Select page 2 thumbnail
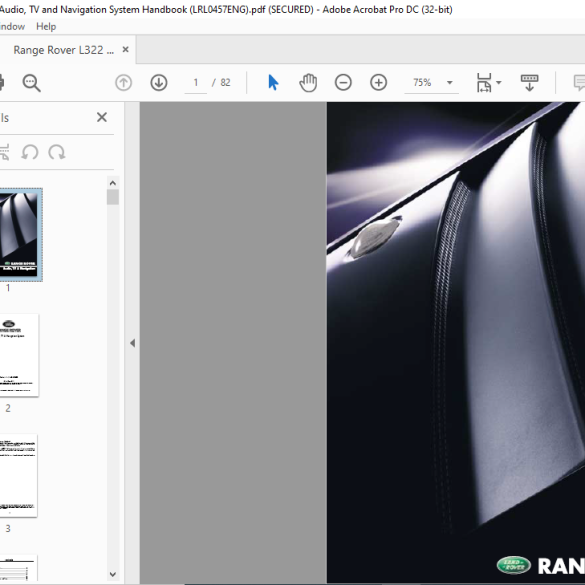Viewport: 585px width, 585px height. (19, 355)
